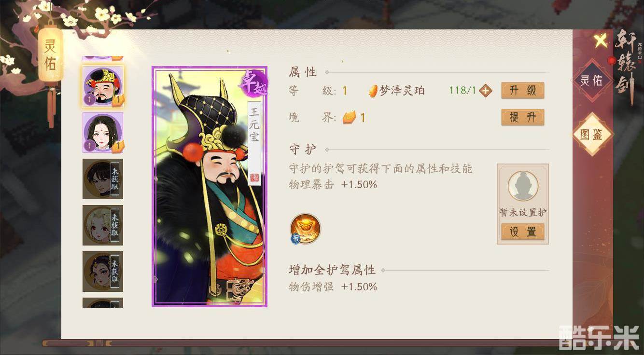This screenshot has width=644, height=355.
Task: Click the realm 境界 gem icon
Action: (x=349, y=117)
